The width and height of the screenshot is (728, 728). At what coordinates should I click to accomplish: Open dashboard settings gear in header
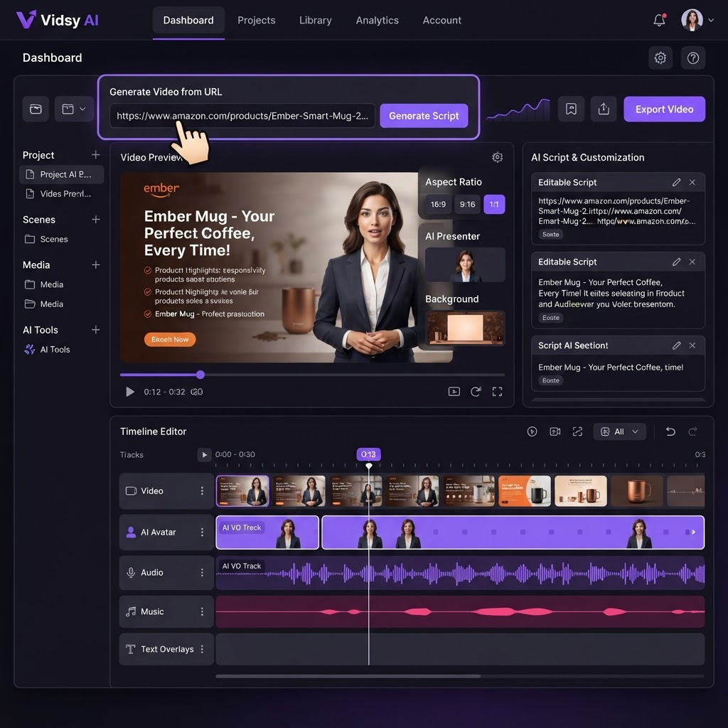pyautogui.click(x=660, y=58)
